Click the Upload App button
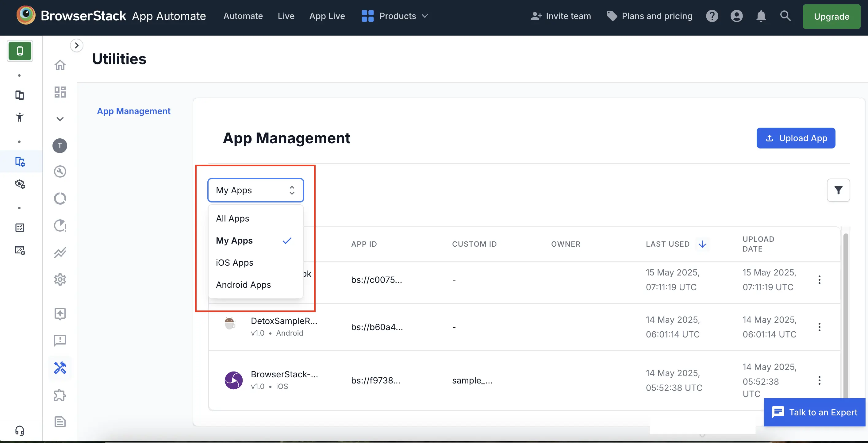The image size is (868, 443). (796, 138)
